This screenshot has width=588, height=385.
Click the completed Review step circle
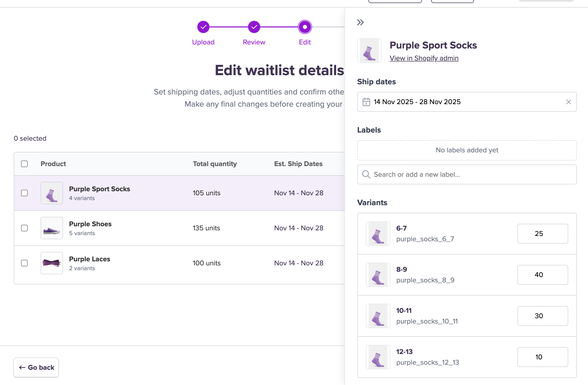[254, 27]
